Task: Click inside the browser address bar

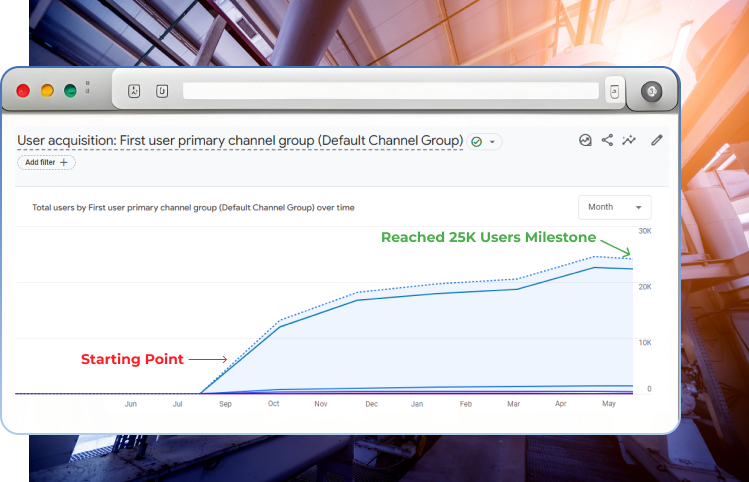Action: tap(390, 91)
